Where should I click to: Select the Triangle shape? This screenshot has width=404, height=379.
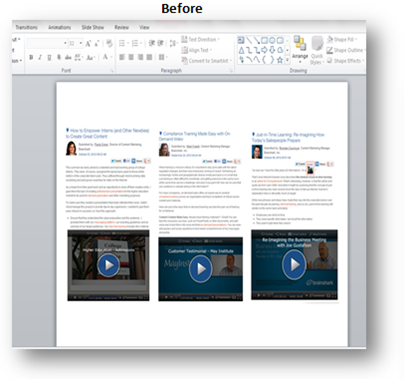(x=241, y=50)
